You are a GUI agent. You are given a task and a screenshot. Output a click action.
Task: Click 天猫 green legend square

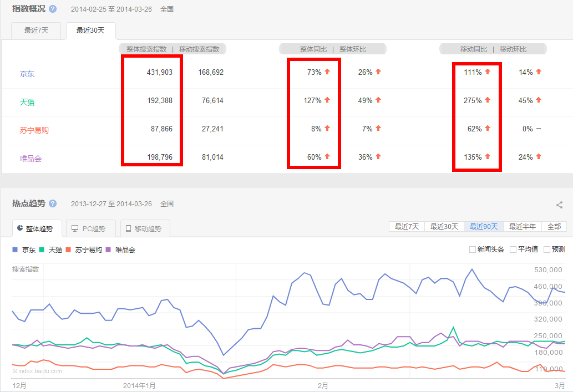(x=42, y=250)
